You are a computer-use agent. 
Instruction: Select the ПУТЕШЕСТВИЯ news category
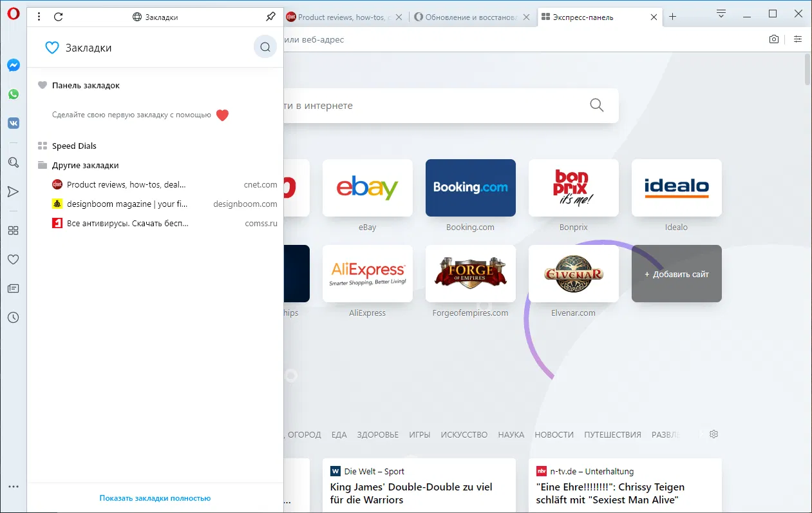[613, 435]
